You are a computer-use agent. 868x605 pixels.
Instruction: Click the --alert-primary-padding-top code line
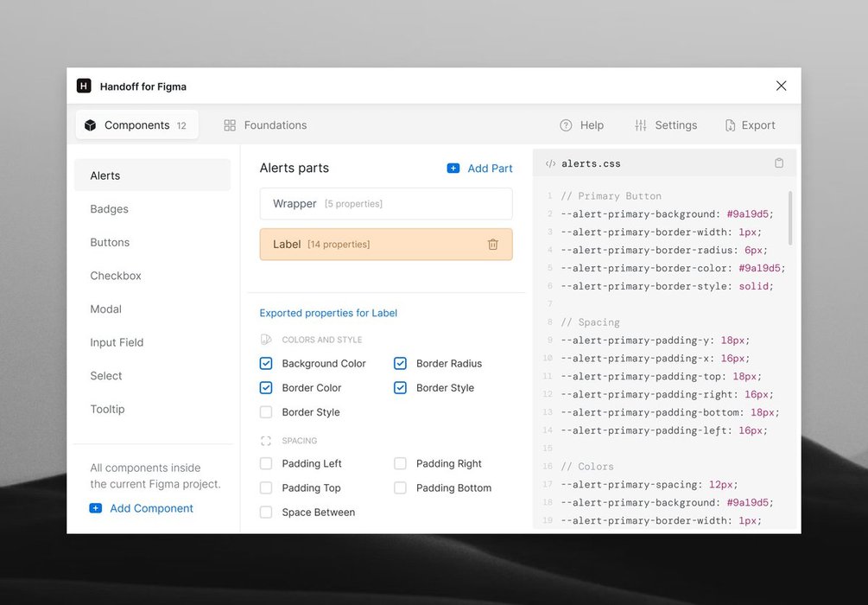pos(662,376)
